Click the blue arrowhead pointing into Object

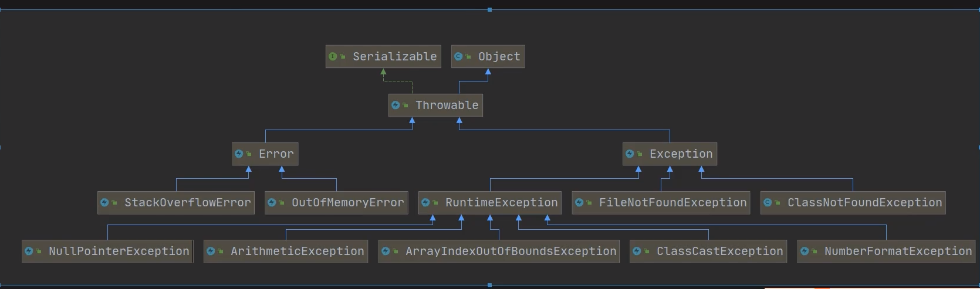click(488, 72)
